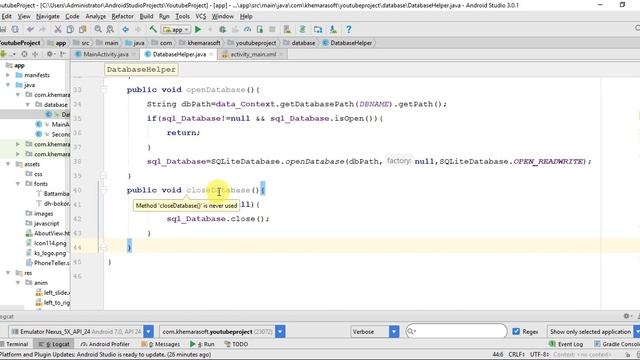The width and height of the screenshot is (640, 360).
Task: Click the Sync/refresh toolbar icon
Action: (x=15, y=29)
